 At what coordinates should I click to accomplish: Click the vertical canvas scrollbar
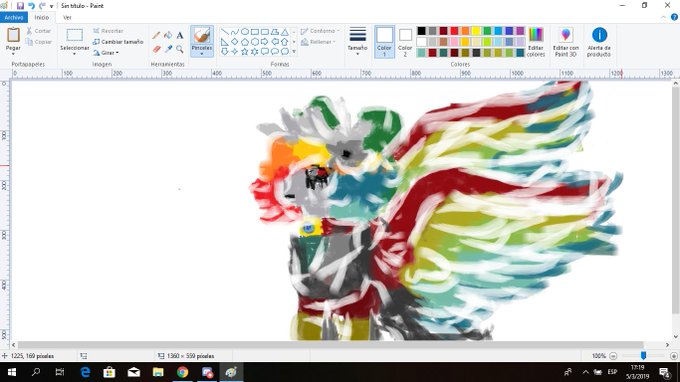point(676,199)
